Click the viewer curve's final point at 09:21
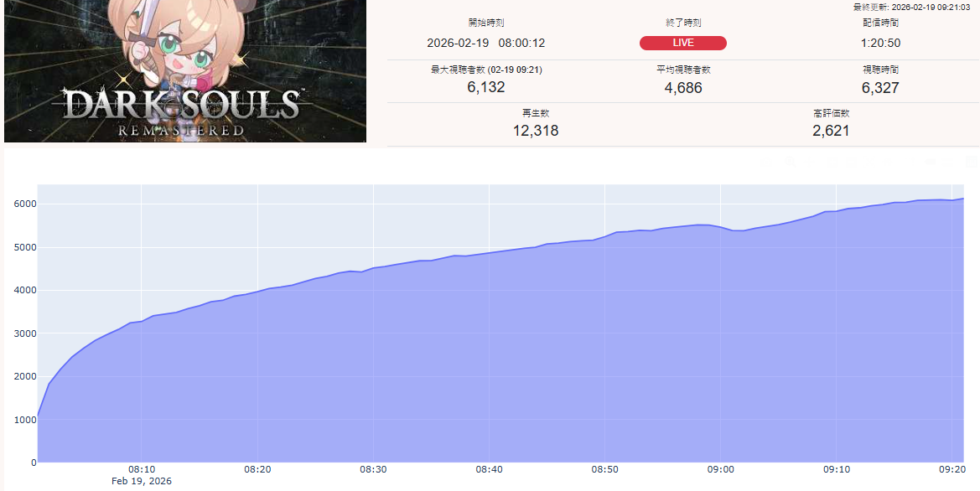This screenshot has width=980, height=491. point(963,199)
